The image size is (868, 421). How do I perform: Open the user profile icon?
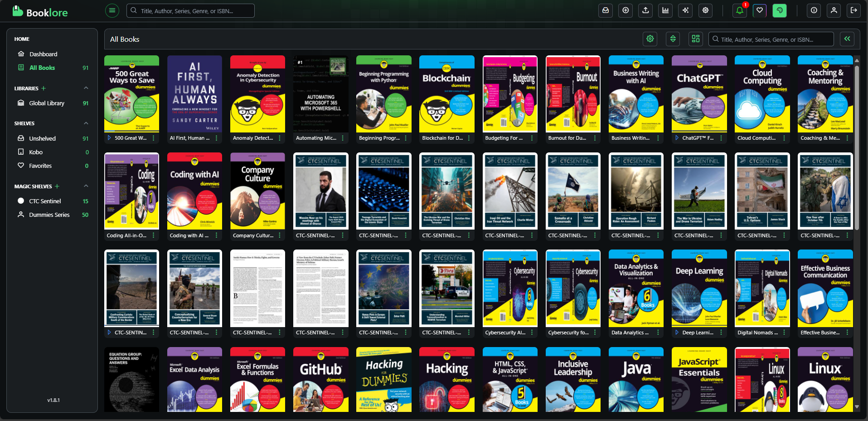pyautogui.click(x=834, y=10)
